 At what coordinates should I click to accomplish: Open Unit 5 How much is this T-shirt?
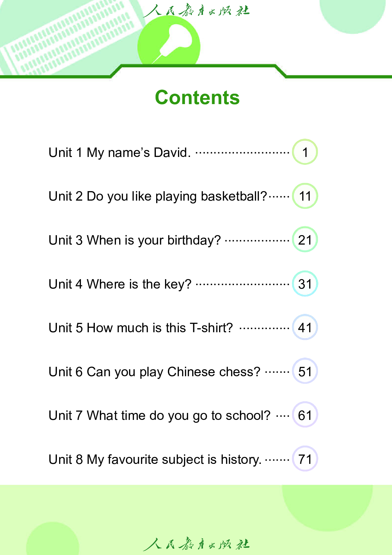pos(141,328)
